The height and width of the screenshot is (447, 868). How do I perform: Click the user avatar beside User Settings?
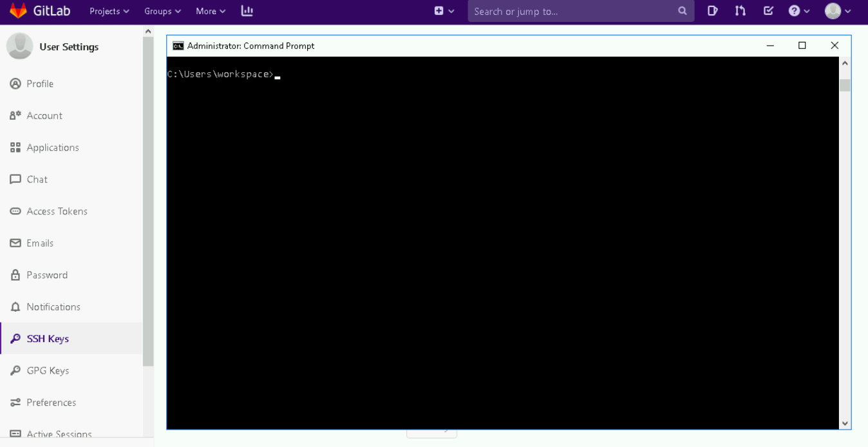[x=19, y=46]
